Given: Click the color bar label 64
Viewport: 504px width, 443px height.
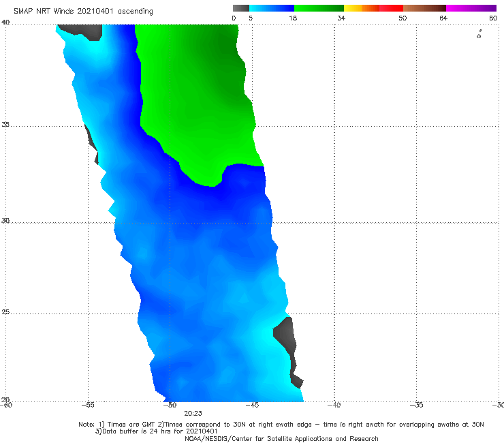Looking at the screenshot, I should click(443, 18).
